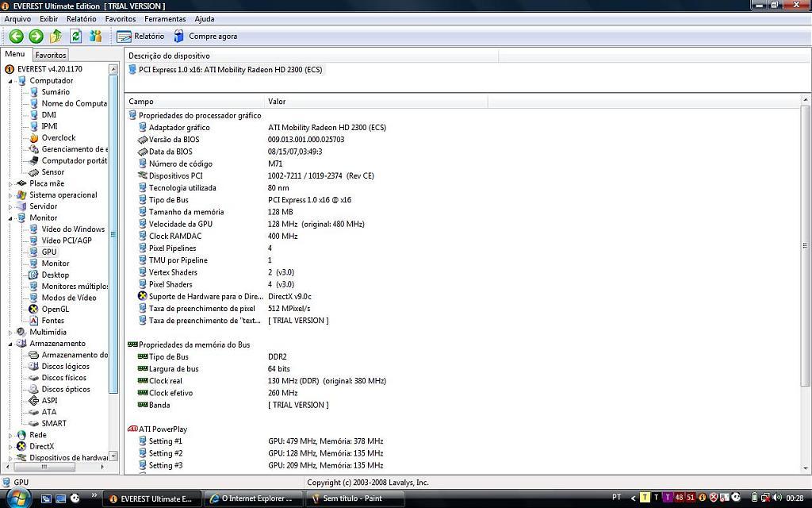Click the Descrição do dispositivo column header

pyautogui.click(x=311, y=56)
